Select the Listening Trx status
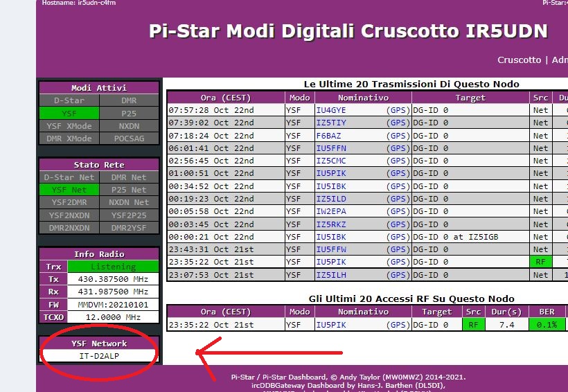 [113, 267]
